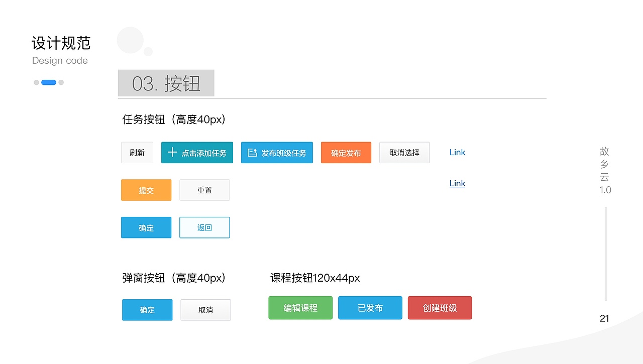Click 确定 button beside 返回
Image resolution: width=643 pixels, height=364 pixels.
tap(146, 227)
